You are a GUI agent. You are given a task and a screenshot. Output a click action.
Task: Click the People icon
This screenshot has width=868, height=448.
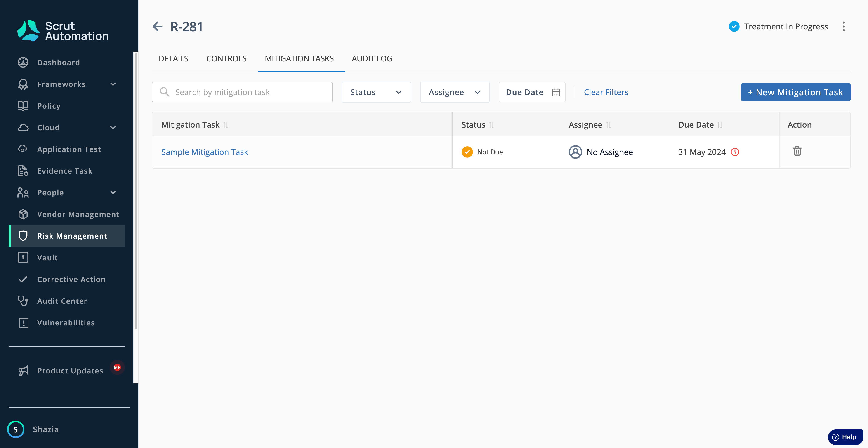coord(23,193)
